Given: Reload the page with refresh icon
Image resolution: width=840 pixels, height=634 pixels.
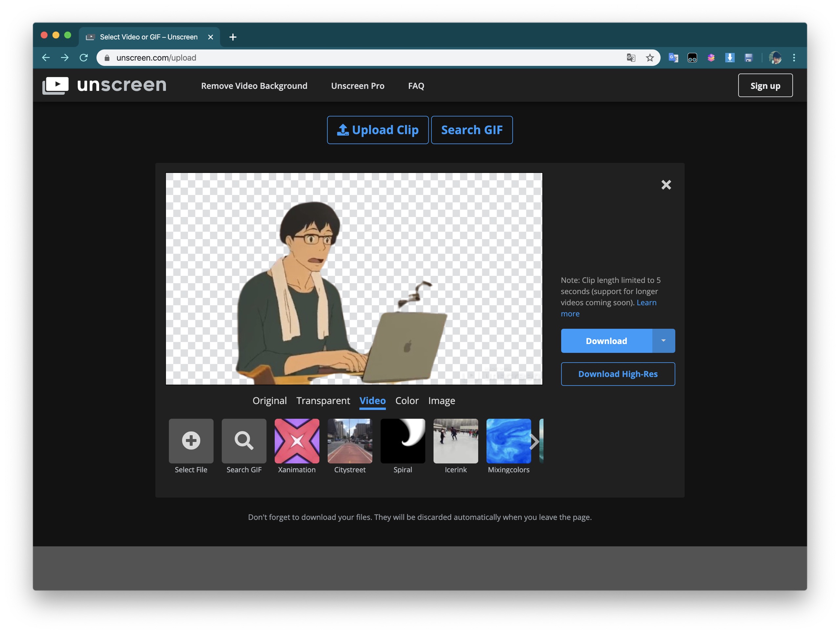Looking at the screenshot, I should coord(84,58).
